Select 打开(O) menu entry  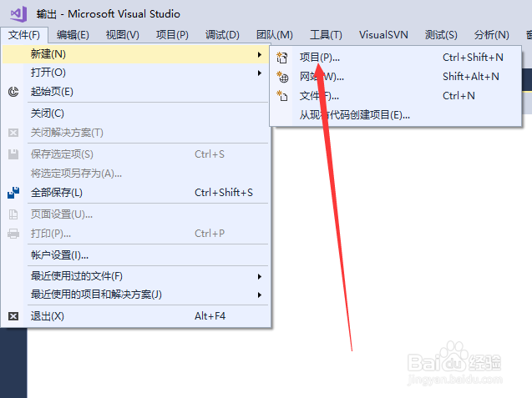(136, 73)
